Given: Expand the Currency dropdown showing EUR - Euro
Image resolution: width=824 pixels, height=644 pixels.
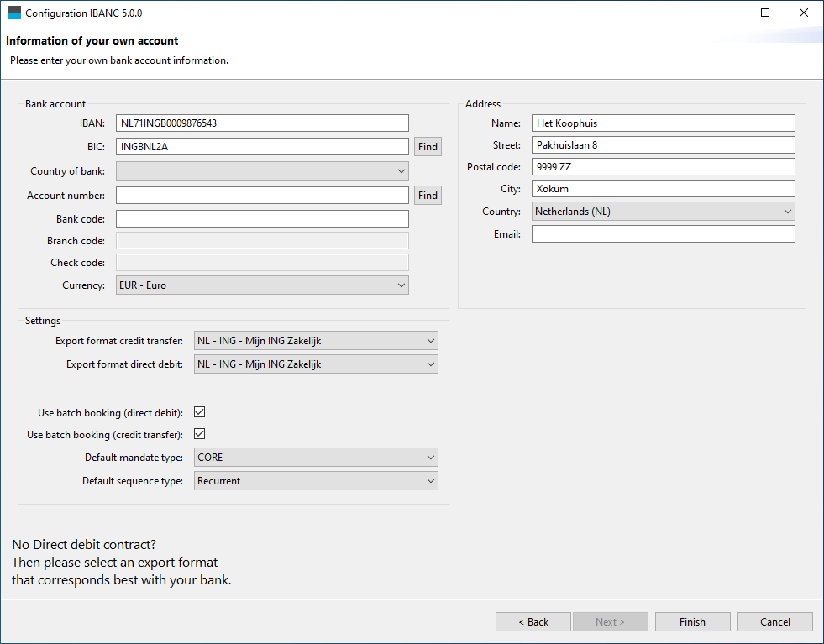Looking at the screenshot, I should click(262, 285).
